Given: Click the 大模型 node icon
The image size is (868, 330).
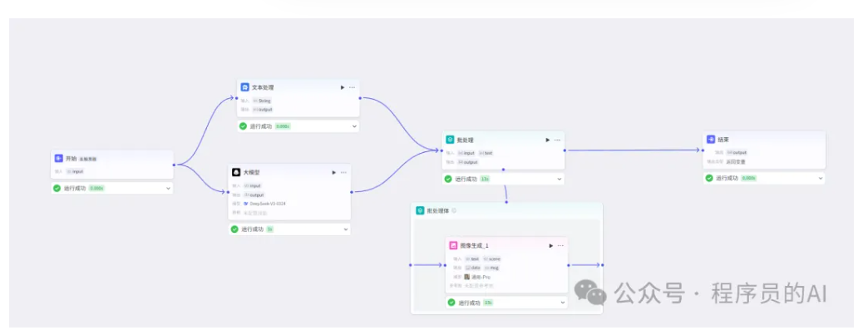Looking at the screenshot, I should click(236, 173).
